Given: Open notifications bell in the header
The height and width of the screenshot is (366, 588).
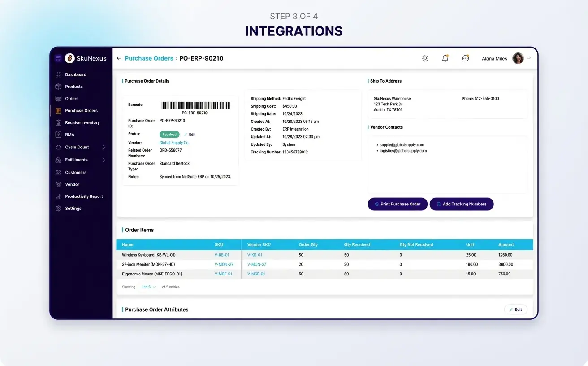Looking at the screenshot, I should tap(445, 58).
